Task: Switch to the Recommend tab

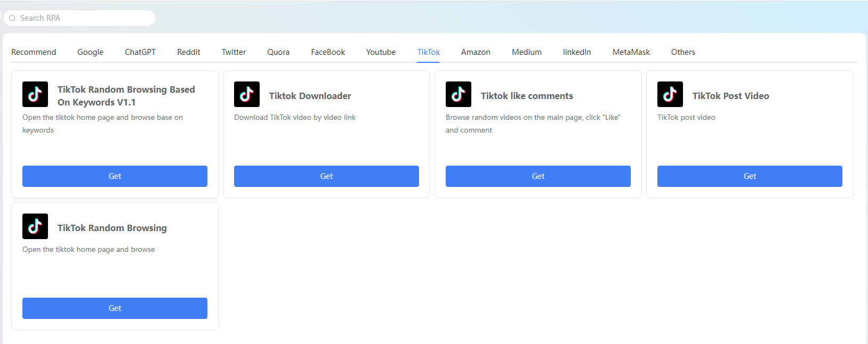Action: tap(34, 52)
